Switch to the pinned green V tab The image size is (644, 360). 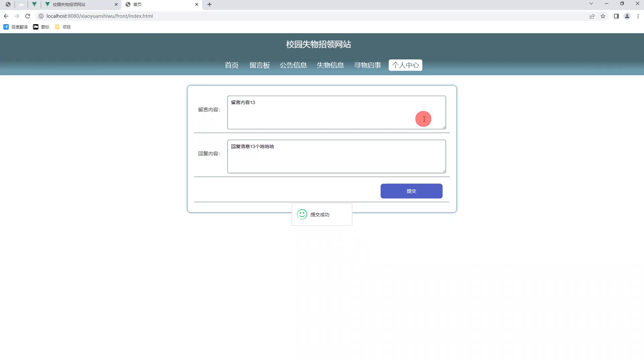(34, 4)
